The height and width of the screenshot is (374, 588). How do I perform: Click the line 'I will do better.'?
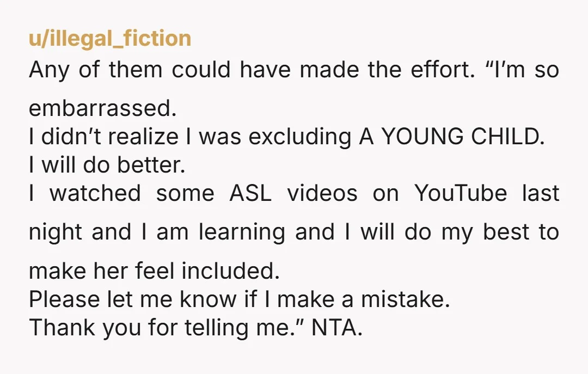tap(107, 165)
